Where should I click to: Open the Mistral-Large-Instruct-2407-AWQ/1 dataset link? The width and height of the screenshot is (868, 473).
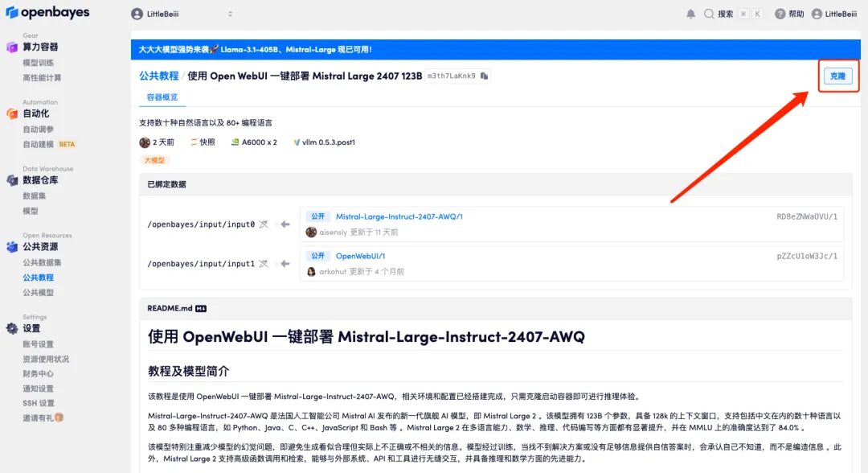(399, 216)
